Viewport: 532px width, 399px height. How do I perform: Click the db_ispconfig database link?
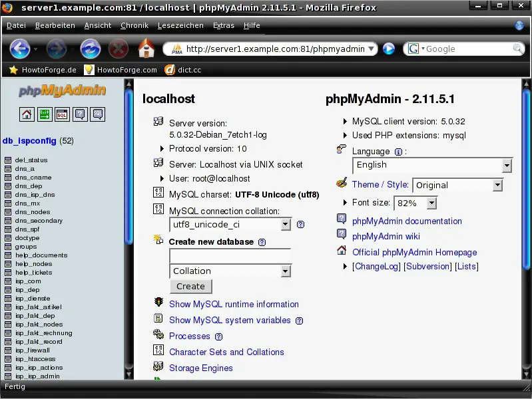(29, 141)
